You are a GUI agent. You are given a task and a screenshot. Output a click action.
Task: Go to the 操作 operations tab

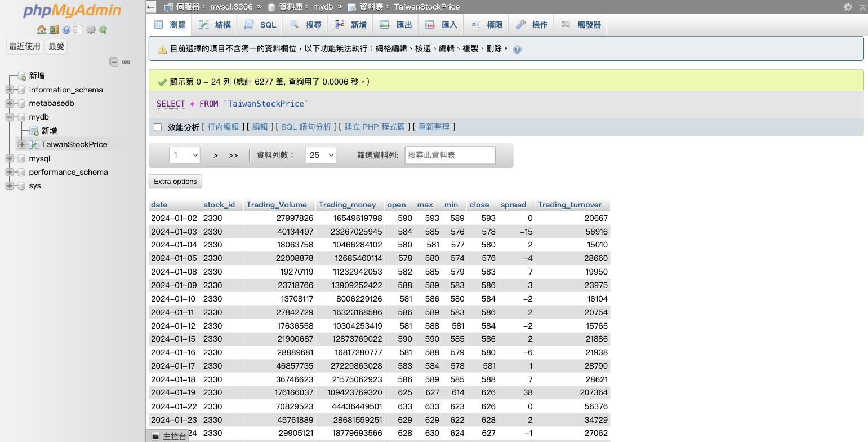[x=531, y=25]
